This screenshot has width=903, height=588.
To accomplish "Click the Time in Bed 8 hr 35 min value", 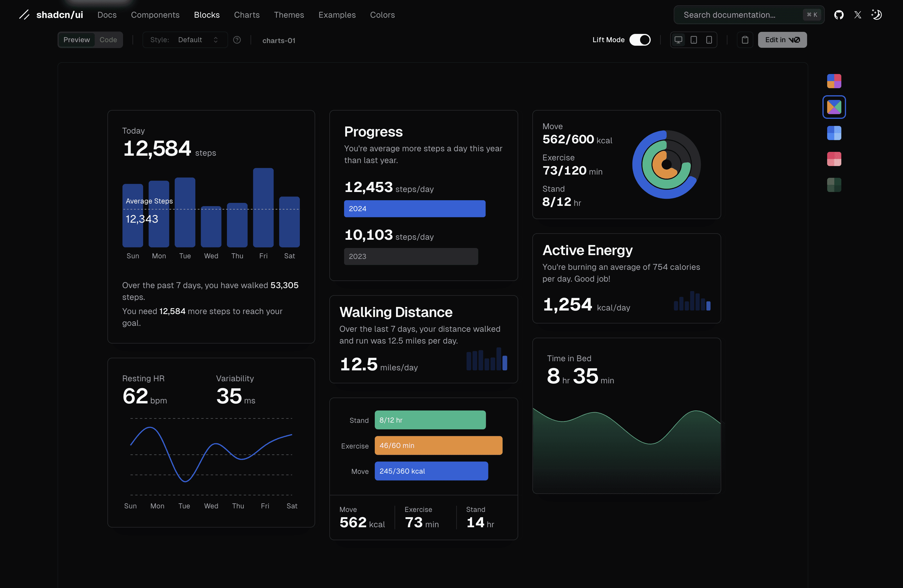I will pyautogui.click(x=580, y=376).
